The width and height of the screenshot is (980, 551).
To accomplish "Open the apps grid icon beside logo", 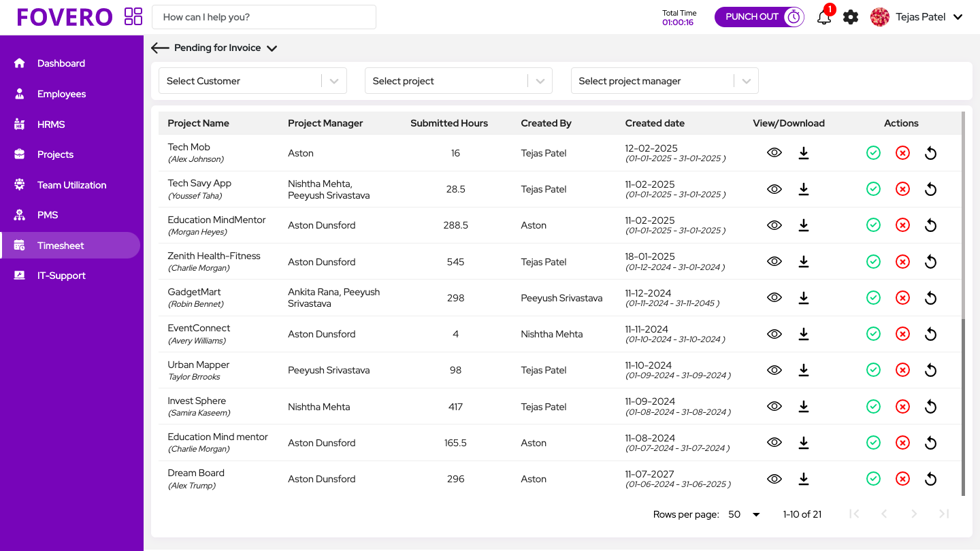I will tap(133, 17).
